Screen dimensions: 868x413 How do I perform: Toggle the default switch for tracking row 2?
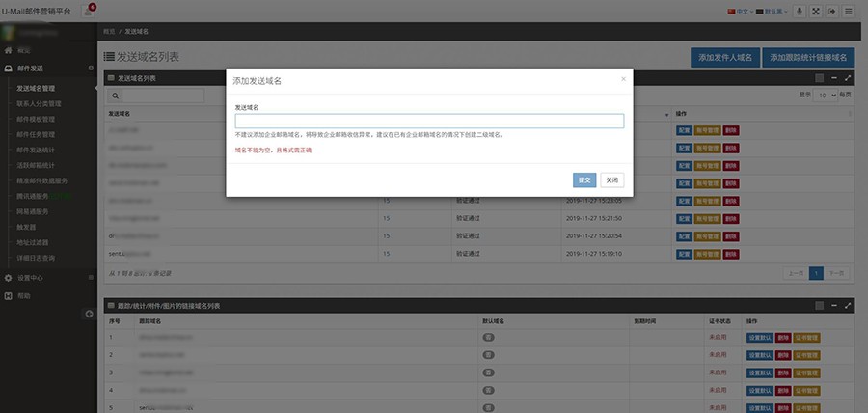click(488, 355)
